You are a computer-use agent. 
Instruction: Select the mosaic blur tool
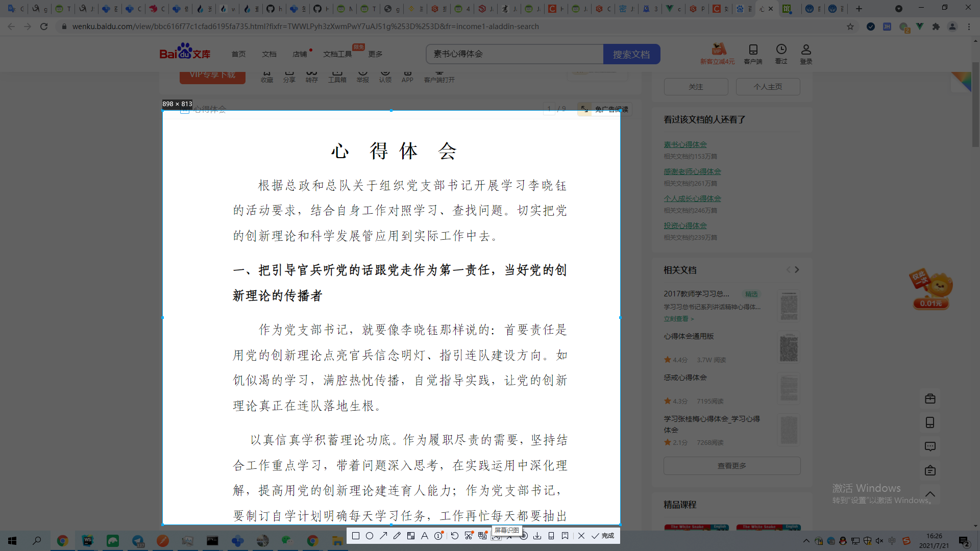(411, 536)
